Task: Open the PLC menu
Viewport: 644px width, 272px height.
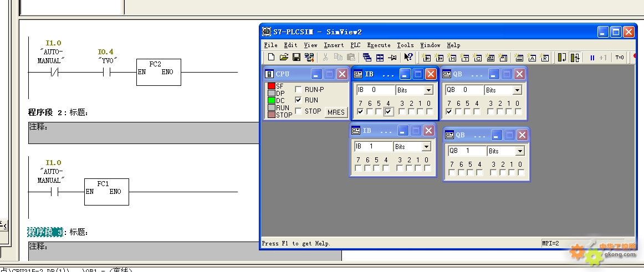Action: click(x=355, y=45)
